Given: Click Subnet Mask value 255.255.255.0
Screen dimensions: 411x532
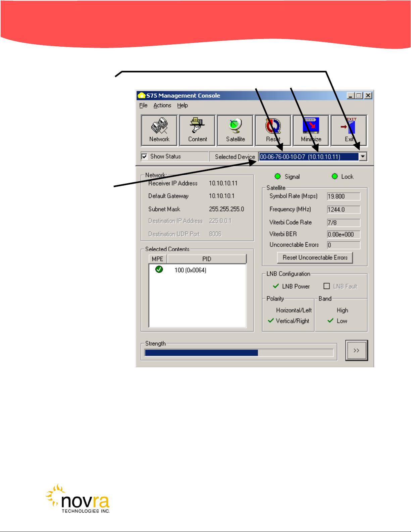Looking at the screenshot, I should click(x=226, y=209).
